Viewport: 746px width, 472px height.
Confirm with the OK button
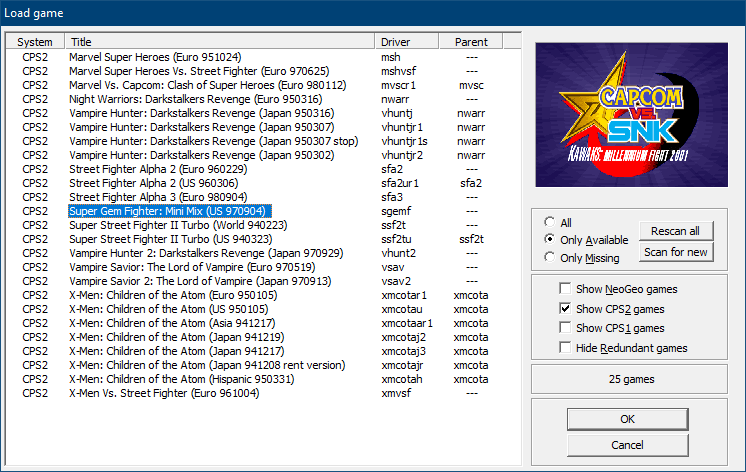pos(627,419)
